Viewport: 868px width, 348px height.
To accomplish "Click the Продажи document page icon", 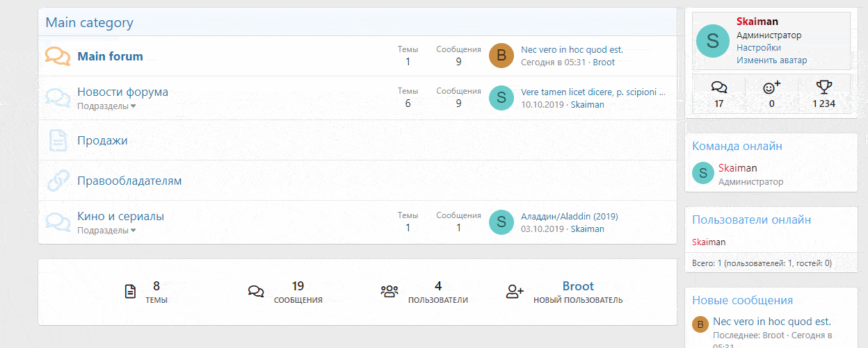I will pyautogui.click(x=58, y=140).
